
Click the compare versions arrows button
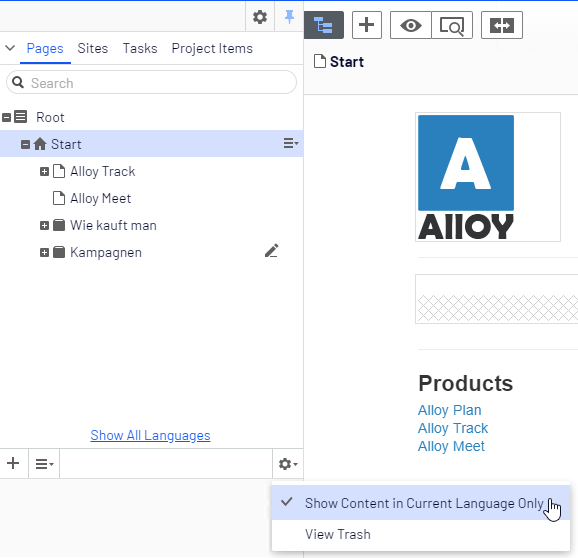click(x=502, y=25)
